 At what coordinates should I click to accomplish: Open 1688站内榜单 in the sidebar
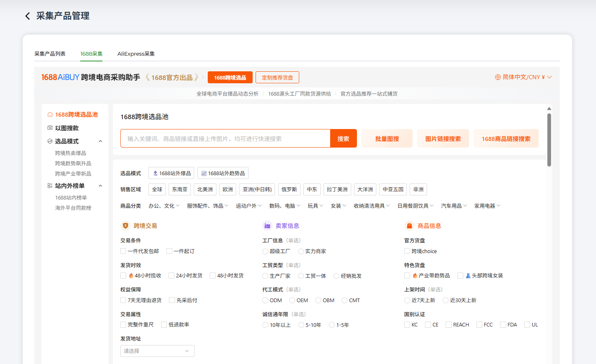click(71, 197)
